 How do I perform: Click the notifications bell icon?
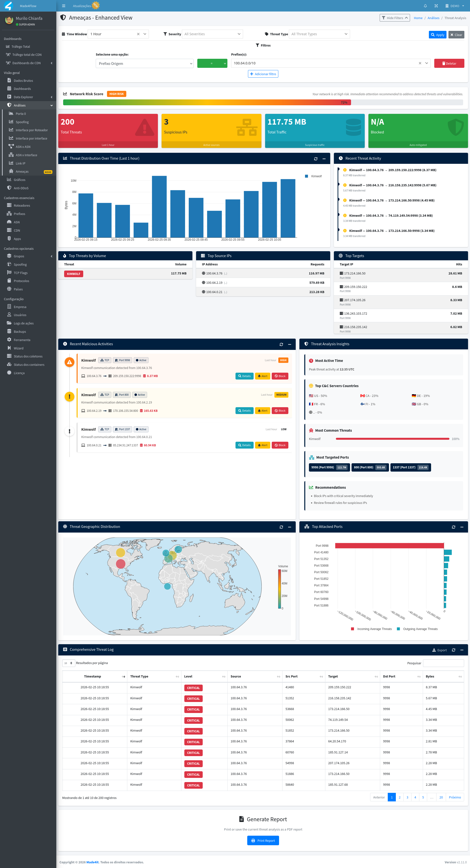425,6
